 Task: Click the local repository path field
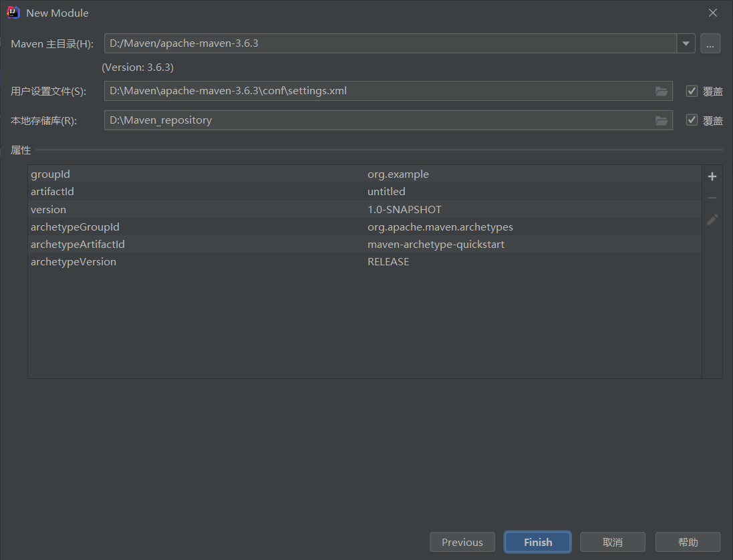tap(388, 120)
